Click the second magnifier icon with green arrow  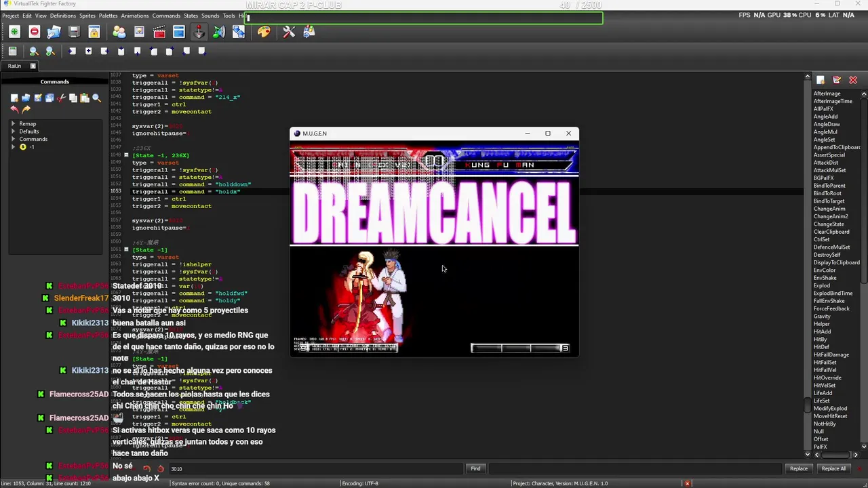click(50, 51)
